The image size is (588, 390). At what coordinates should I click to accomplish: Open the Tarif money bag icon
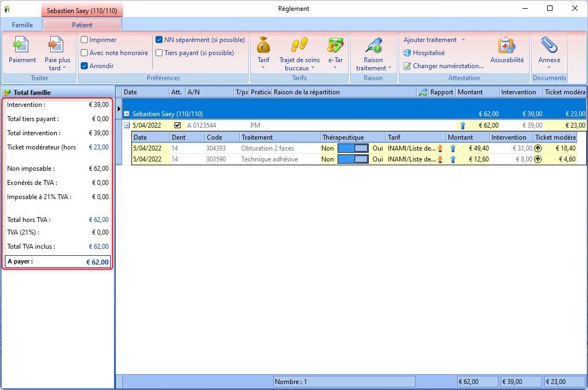pyautogui.click(x=263, y=45)
